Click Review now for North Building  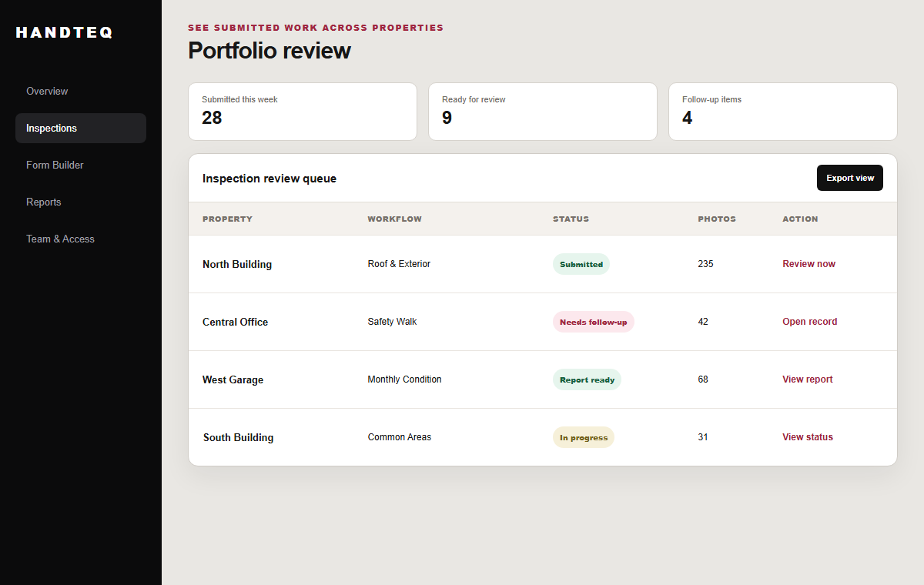point(808,264)
